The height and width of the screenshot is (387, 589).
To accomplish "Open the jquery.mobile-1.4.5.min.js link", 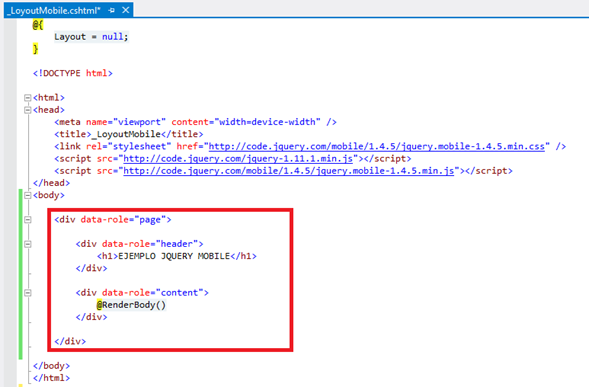I will click(x=288, y=171).
